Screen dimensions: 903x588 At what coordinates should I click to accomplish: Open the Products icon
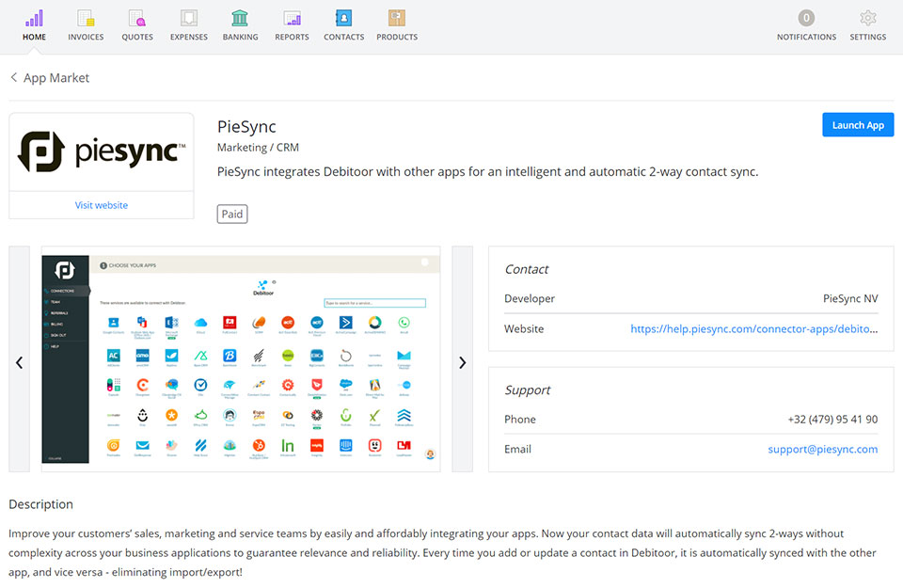click(397, 19)
